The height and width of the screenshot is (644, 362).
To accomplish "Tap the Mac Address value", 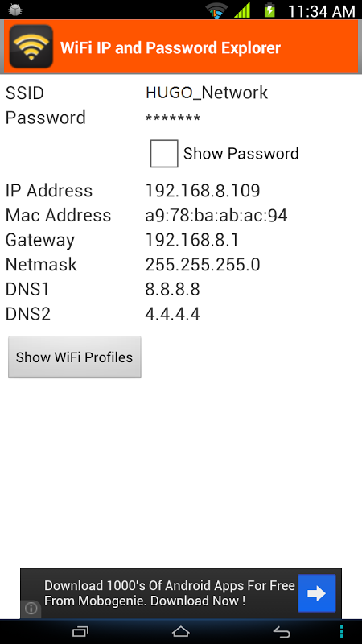I will pyautogui.click(x=216, y=215).
